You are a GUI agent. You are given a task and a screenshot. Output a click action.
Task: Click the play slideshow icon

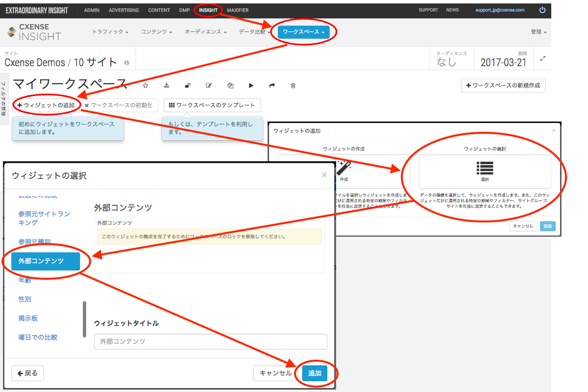(x=251, y=85)
